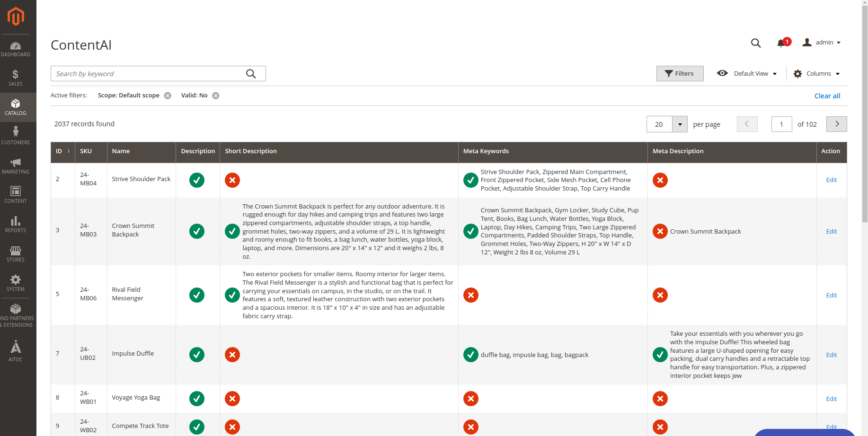The width and height of the screenshot is (868, 436).
Task: Open the per page count dropdown arrow
Action: tap(680, 124)
